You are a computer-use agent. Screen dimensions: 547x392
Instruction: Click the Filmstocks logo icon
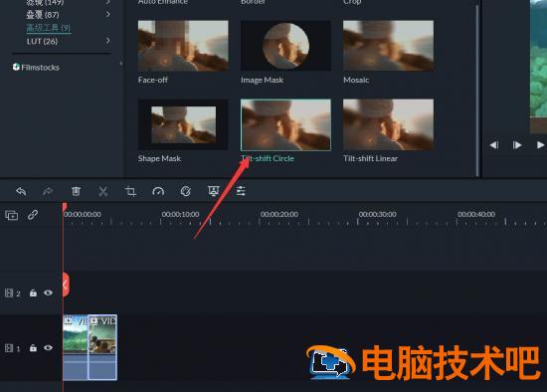pyautogui.click(x=16, y=67)
